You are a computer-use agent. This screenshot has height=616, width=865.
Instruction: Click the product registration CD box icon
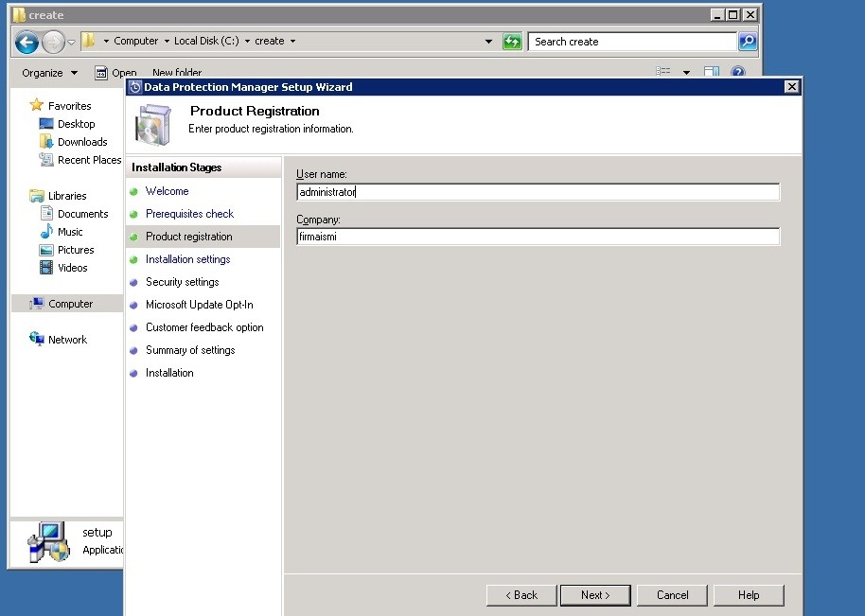tap(152, 125)
